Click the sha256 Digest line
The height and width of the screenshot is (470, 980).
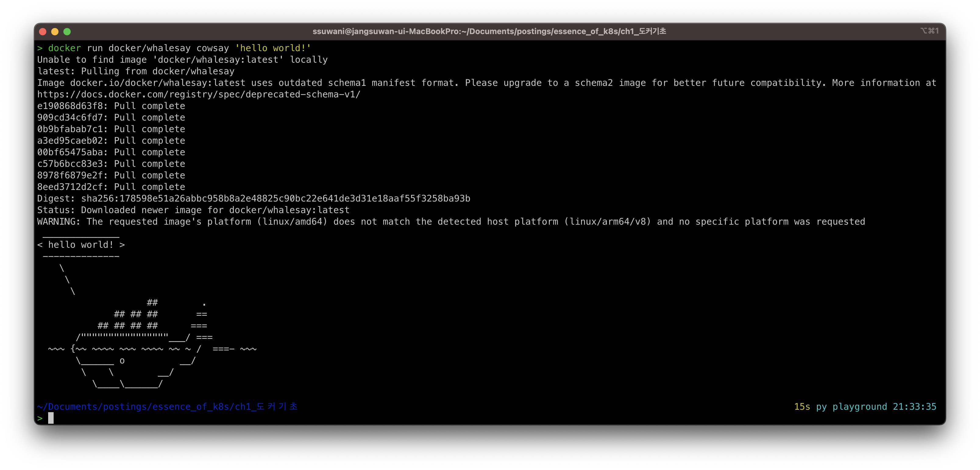[254, 199]
